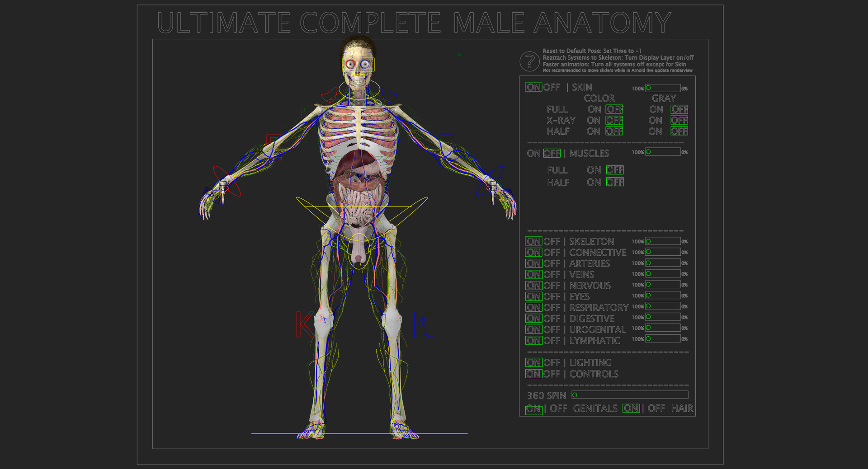Turn RESPIRATORY OFF
The width and height of the screenshot is (868, 469).
[x=552, y=308]
